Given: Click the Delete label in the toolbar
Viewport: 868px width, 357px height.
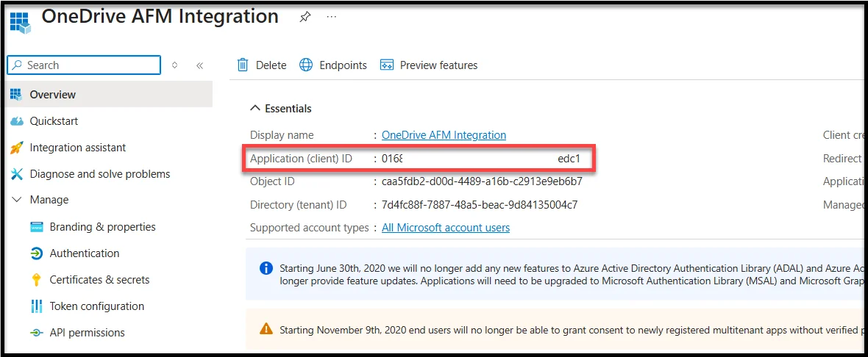Looking at the screenshot, I should (x=271, y=65).
